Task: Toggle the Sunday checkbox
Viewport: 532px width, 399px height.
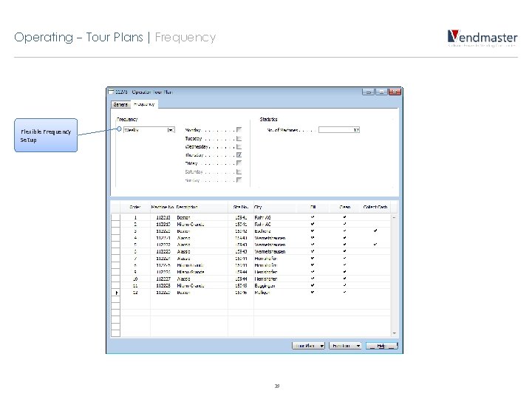Action: 239,180
